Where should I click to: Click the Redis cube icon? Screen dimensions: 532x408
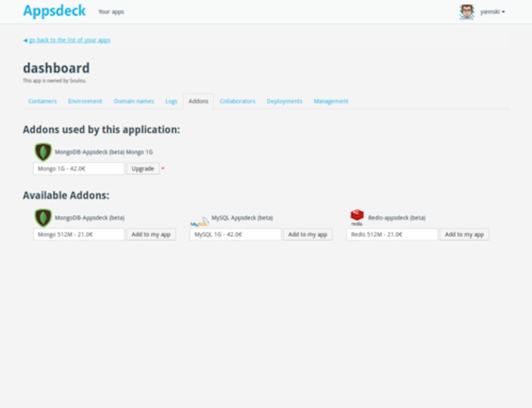[357, 218]
